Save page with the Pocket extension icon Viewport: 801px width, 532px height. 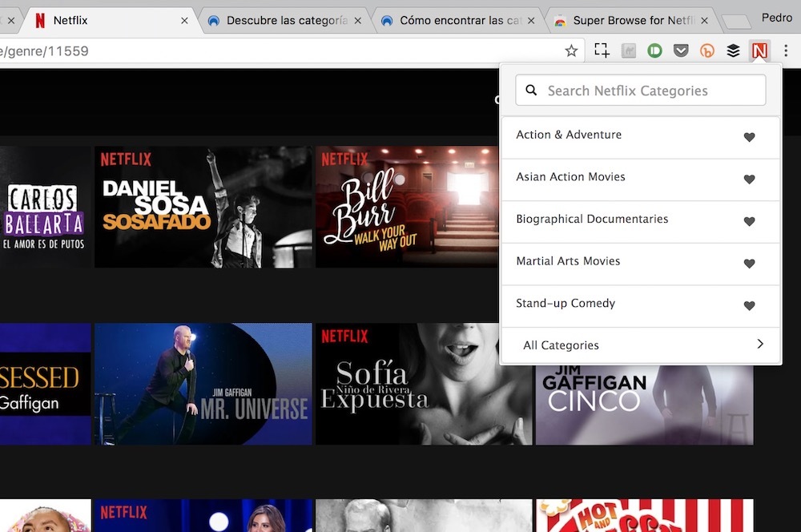tap(682, 50)
